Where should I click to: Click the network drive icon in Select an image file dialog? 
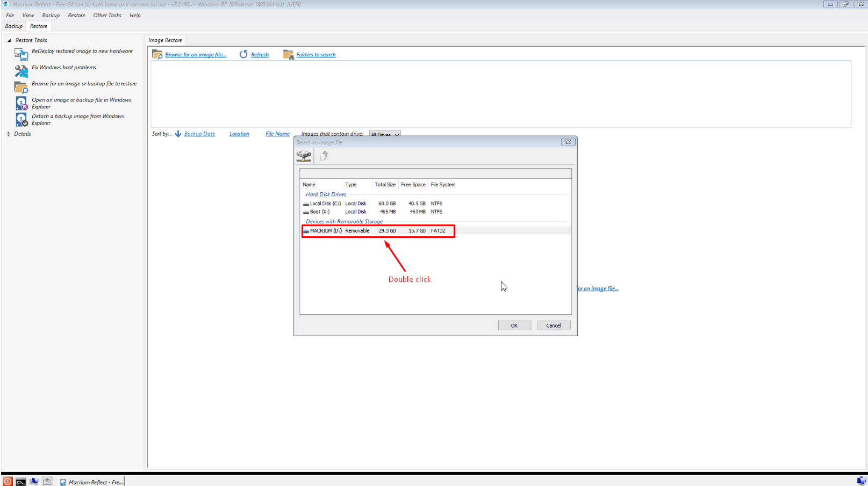click(x=304, y=156)
